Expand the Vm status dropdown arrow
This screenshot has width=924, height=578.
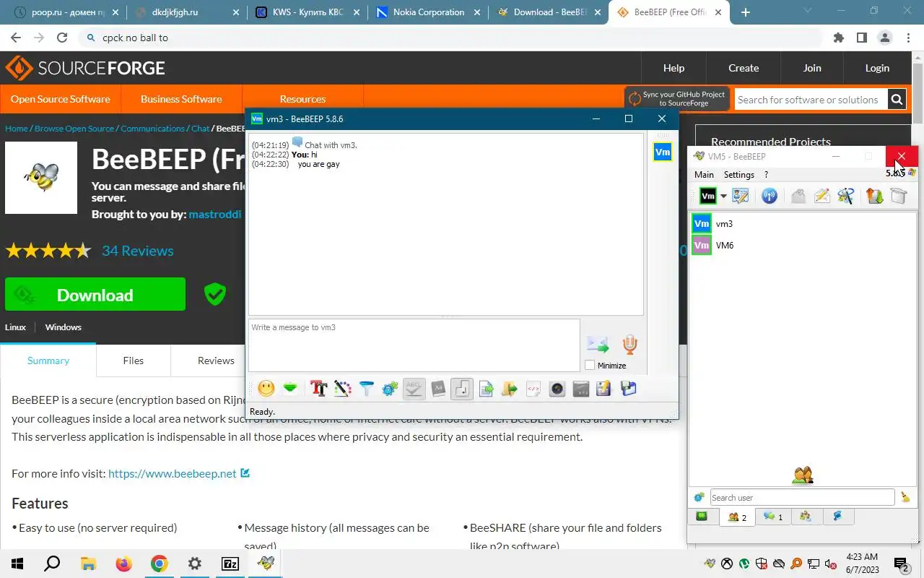[723, 197]
